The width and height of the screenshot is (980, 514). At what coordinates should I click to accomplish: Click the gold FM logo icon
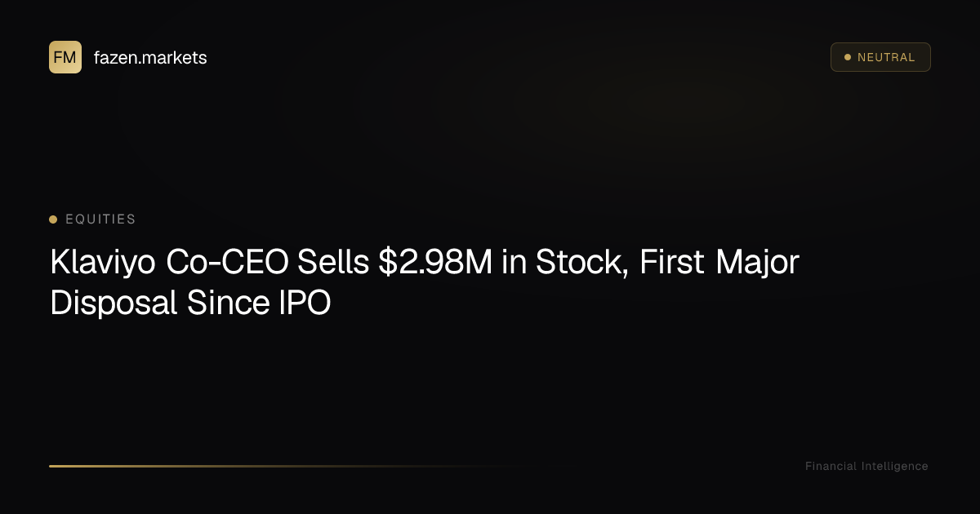coord(65,57)
